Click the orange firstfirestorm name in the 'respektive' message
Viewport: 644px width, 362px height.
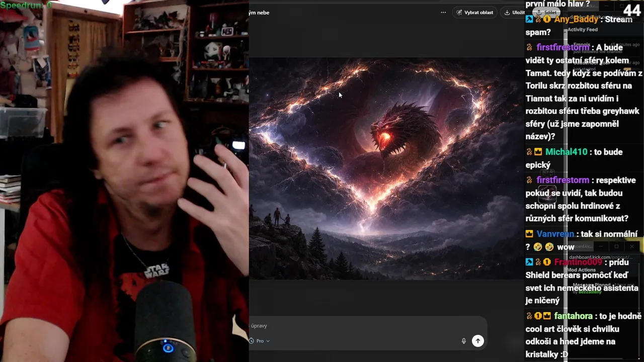(562, 180)
